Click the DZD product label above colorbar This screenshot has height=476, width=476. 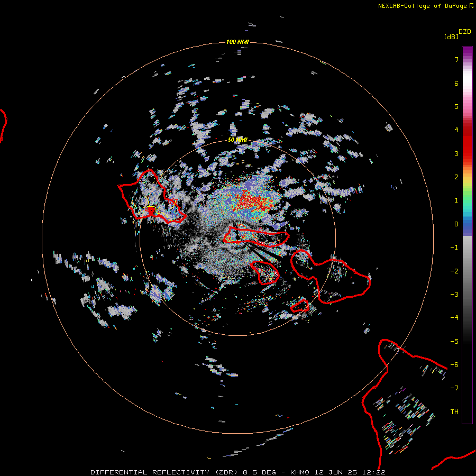coord(465,32)
